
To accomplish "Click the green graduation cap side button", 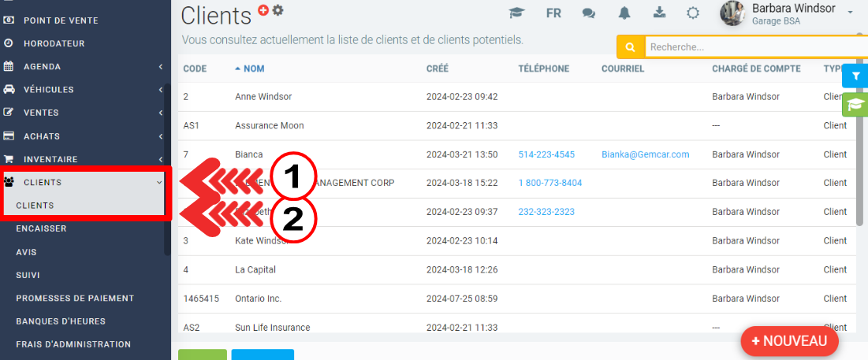I will click(x=855, y=105).
